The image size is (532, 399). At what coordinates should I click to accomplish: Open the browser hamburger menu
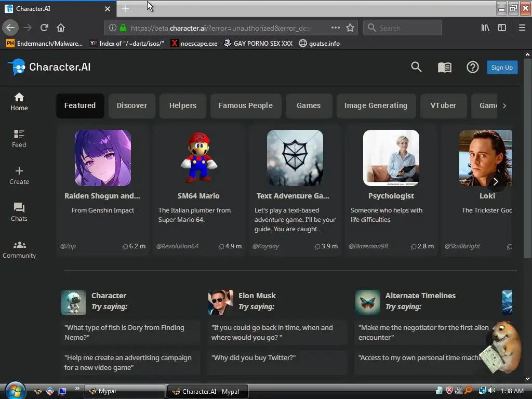(522, 28)
